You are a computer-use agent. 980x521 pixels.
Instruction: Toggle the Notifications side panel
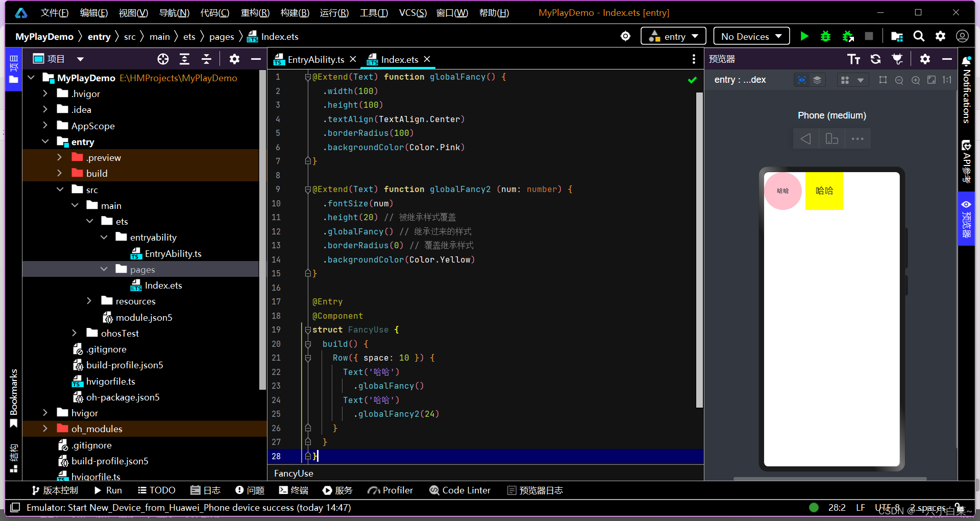(x=966, y=90)
